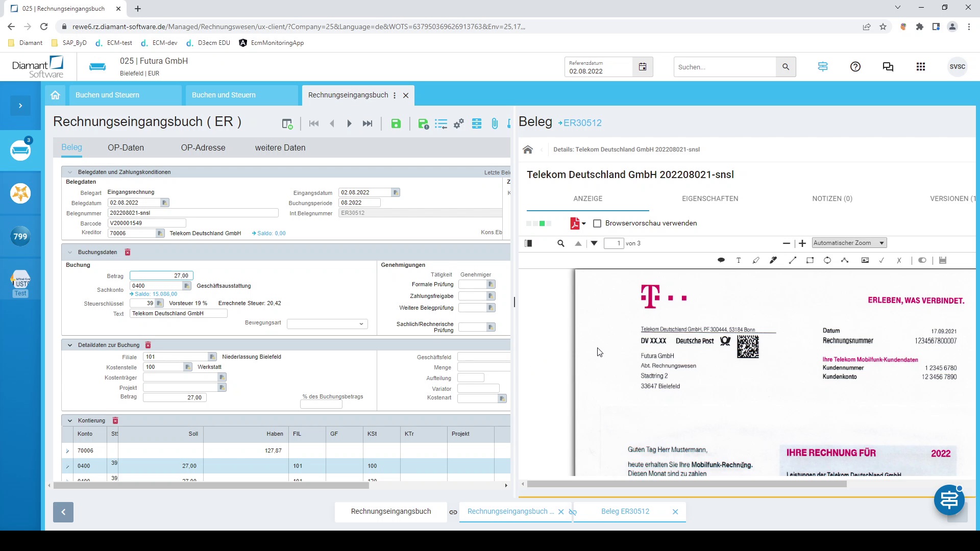980x551 pixels.
Task: Go to next page in PDF viewer
Action: coord(594,243)
